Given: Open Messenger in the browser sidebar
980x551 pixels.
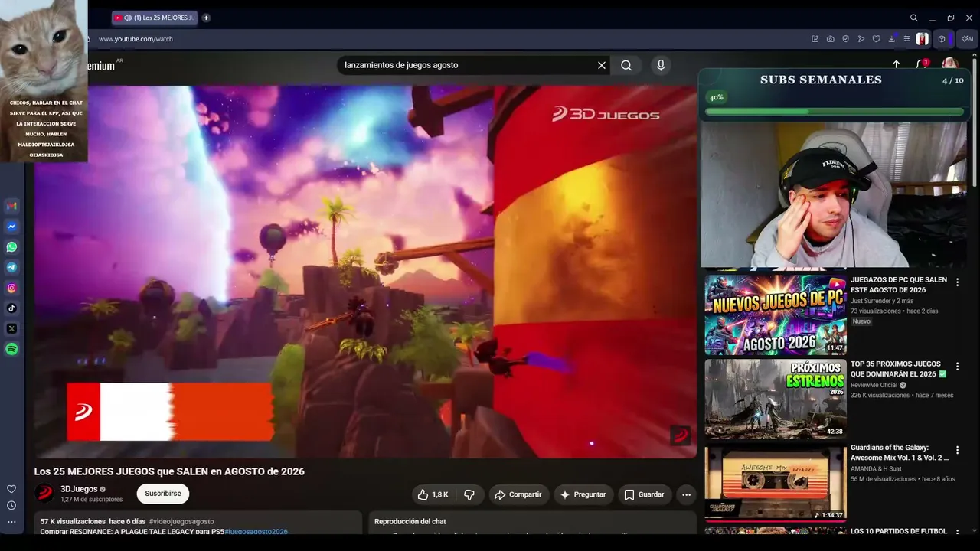Looking at the screenshot, I should (11, 227).
